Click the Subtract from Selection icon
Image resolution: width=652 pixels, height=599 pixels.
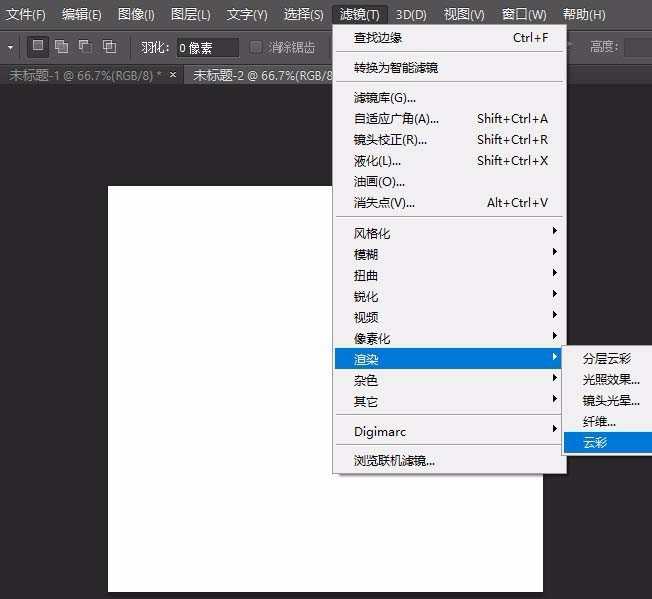[85, 46]
